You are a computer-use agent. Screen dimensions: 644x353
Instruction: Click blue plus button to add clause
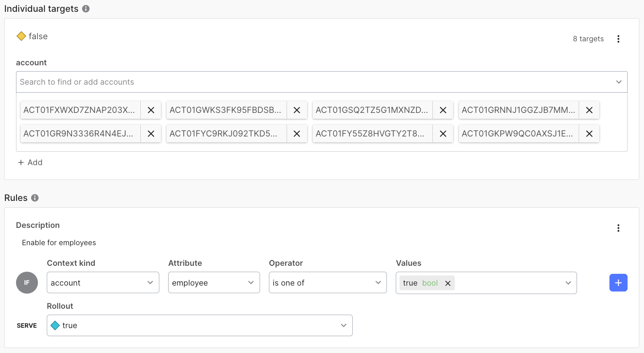618,283
